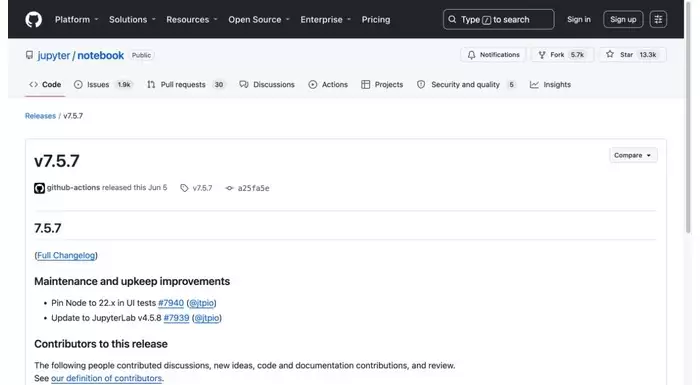Click the Code angle brackets icon
The width and height of the screenshot is (700, 385).
point(33,84)
